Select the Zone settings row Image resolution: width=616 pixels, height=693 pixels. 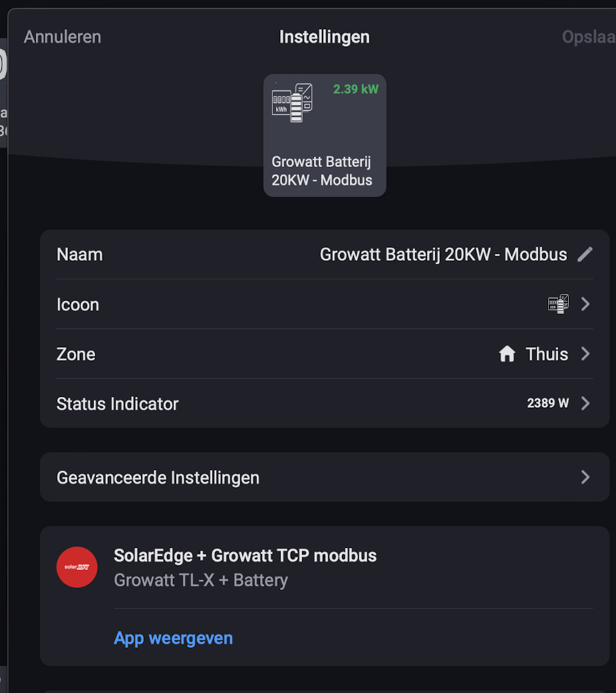pyautogui.click(x=325, y=354)
